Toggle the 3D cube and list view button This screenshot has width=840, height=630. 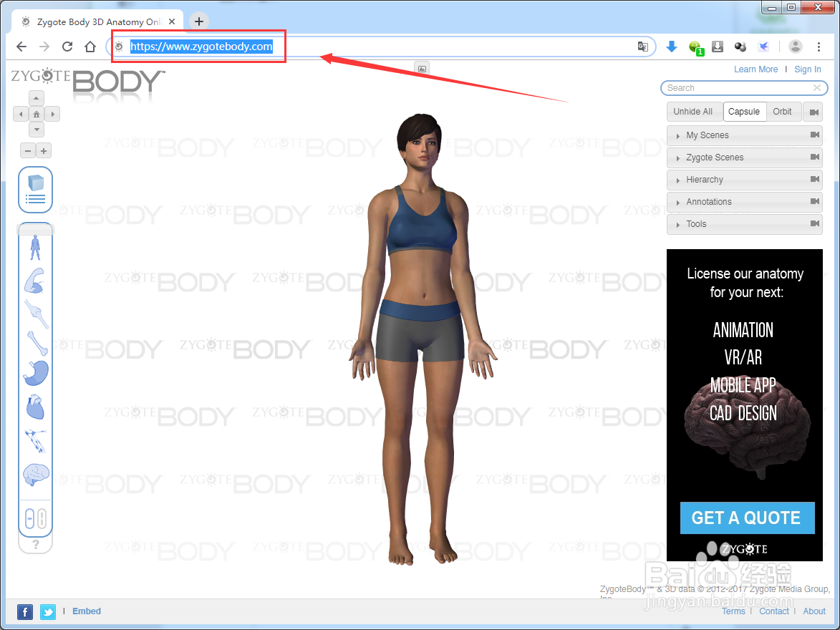tap(35, 190)
